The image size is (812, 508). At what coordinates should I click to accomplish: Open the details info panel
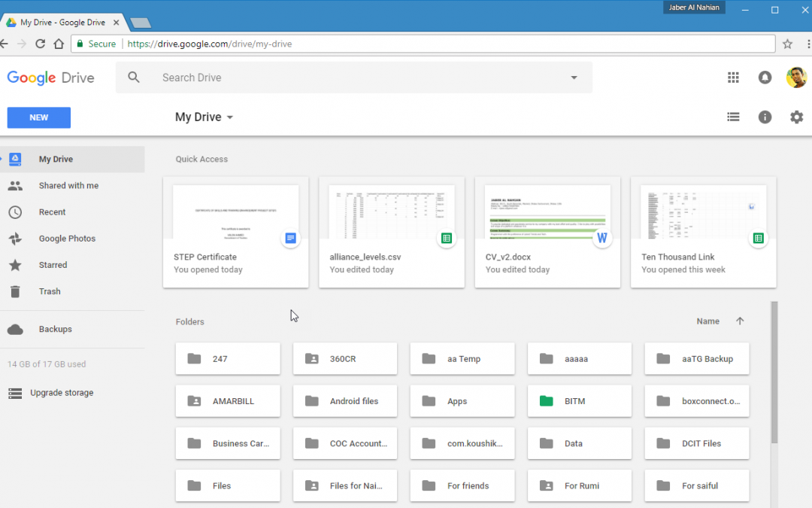[x=765, y=117]
